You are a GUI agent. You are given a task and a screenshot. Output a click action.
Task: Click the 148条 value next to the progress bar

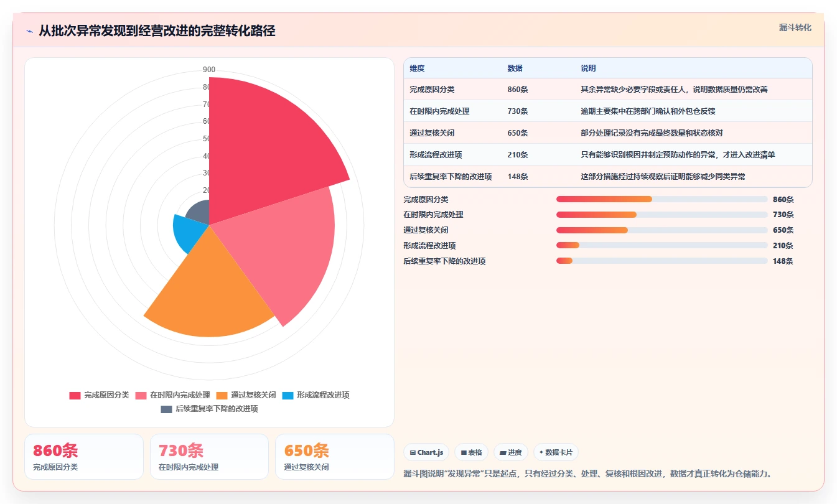(783, 261)
